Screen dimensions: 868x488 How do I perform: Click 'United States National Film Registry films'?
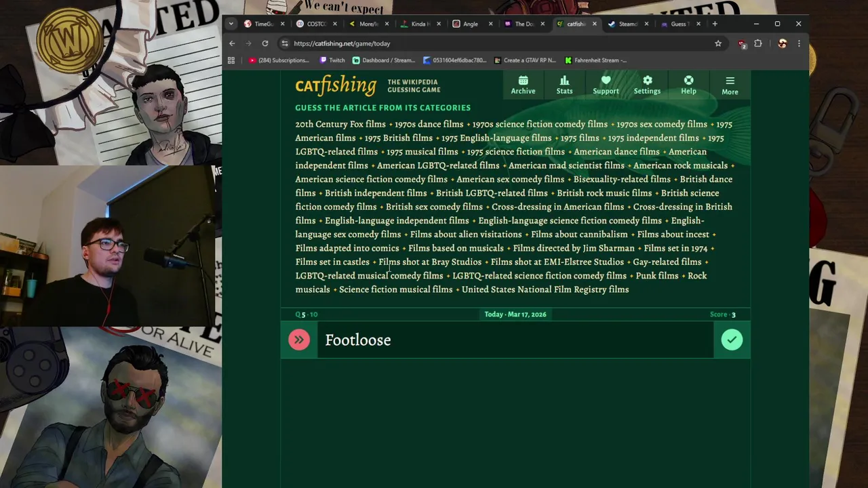[x=545, y=289]
